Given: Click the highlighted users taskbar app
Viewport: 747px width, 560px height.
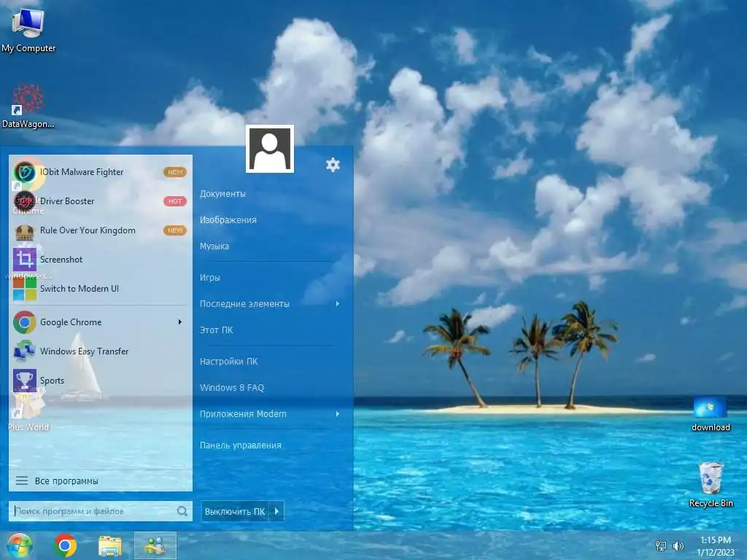Looking at the screenshot, I should [x=155, y=545].
